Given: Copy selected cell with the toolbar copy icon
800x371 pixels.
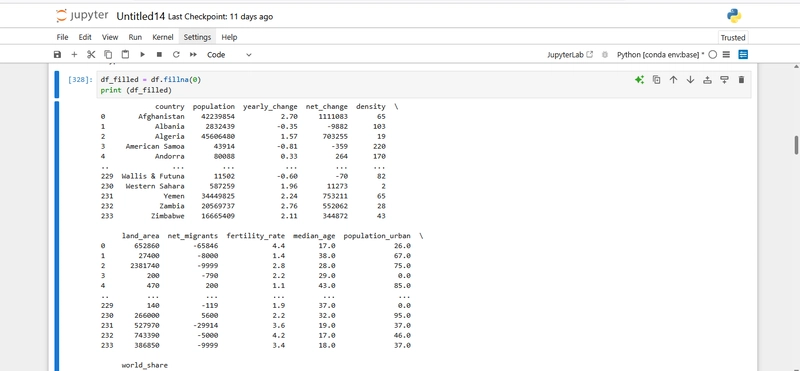Looking at the screenshot, I should tap(108, 55).
